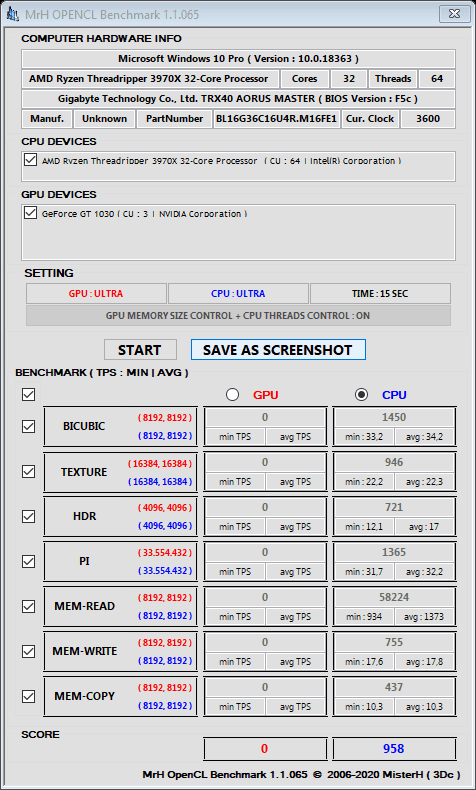
Task: Click the BICUBIC CPU score 1450
Action: [394, 417]
